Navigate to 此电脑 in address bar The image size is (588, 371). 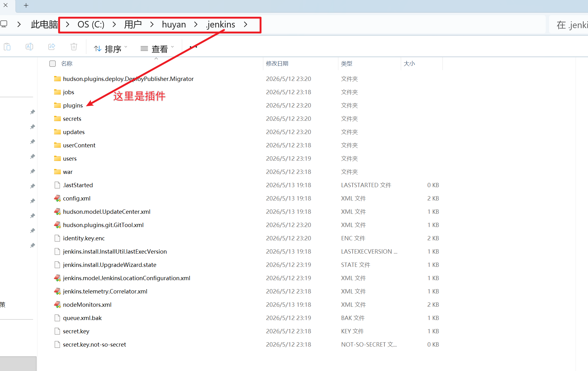pos(44,24)
